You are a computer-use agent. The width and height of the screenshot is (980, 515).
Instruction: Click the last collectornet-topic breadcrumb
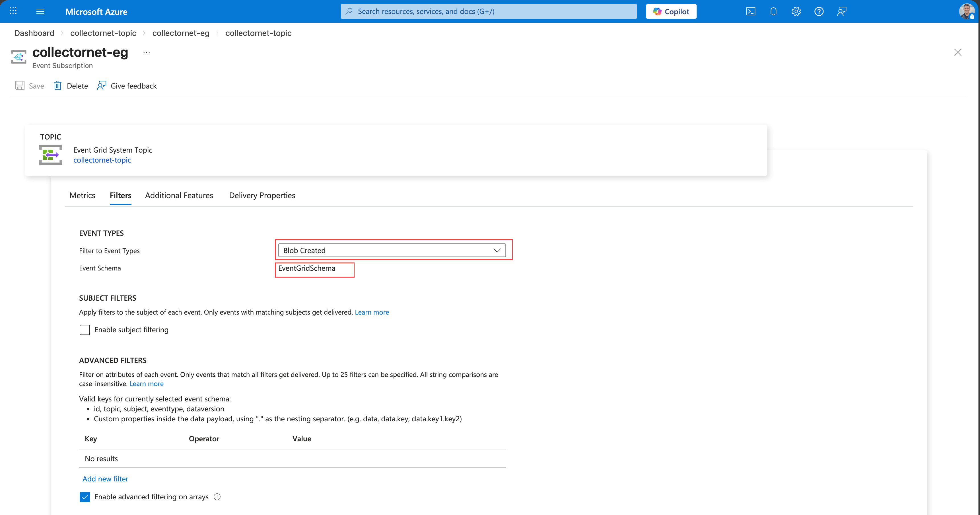pos(258,33)
